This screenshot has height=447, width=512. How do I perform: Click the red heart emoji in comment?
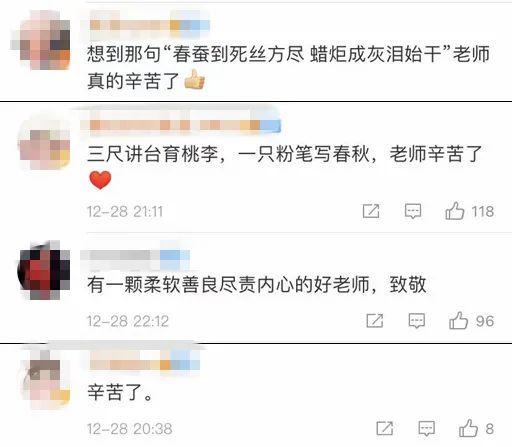(100, 180)
